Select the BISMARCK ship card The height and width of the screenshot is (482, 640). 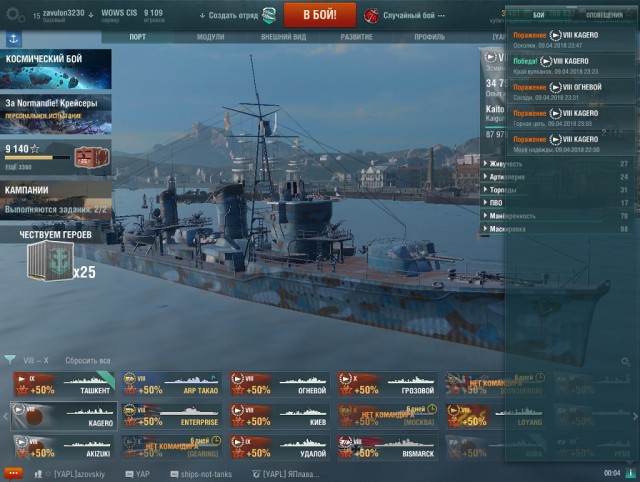pyautogui.click(x=387, y=448)
